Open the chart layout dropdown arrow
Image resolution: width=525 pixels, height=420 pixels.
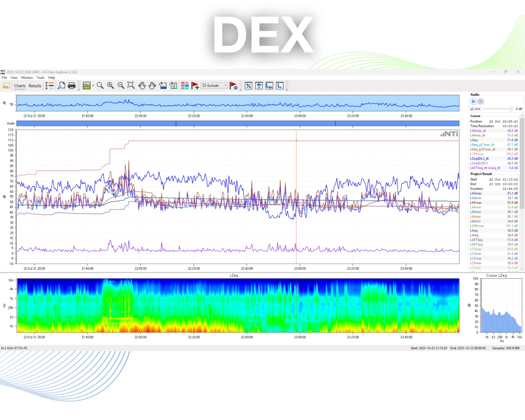pyautogui.click(x=93, y=86)
